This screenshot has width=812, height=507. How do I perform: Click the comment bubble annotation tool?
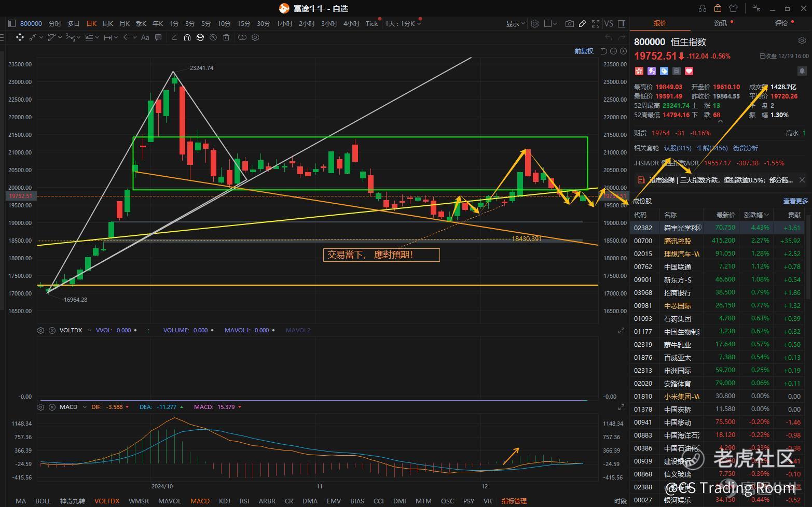[158, 37]
